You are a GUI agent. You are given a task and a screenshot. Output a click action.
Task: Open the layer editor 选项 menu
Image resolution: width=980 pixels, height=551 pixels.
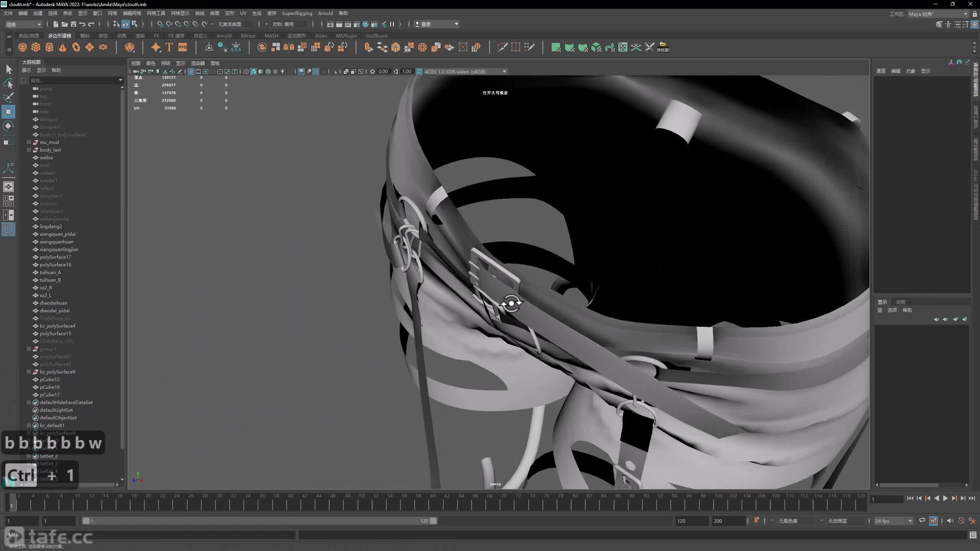click(892, 310)
